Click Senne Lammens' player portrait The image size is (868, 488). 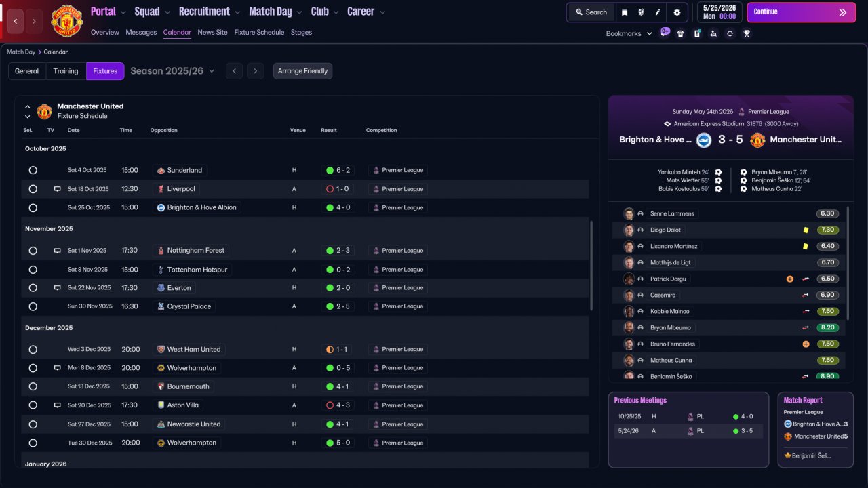[629, 213]
